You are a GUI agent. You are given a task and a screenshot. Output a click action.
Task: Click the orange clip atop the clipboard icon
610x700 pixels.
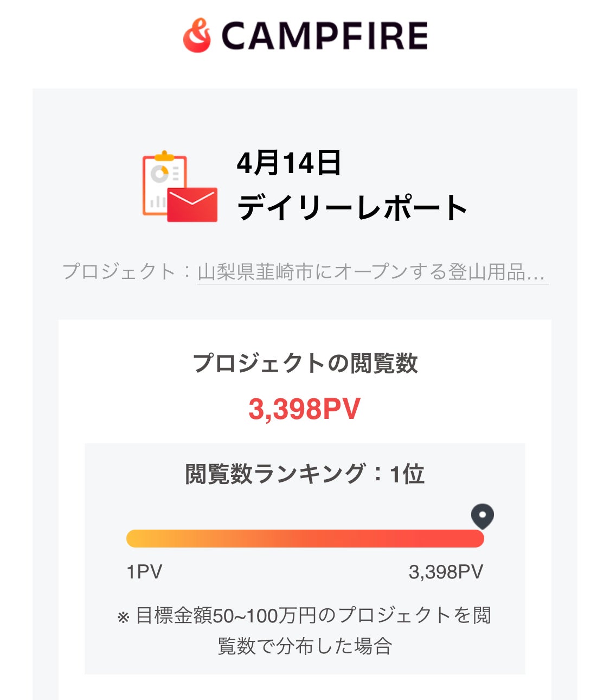click(x=164, y=156)
